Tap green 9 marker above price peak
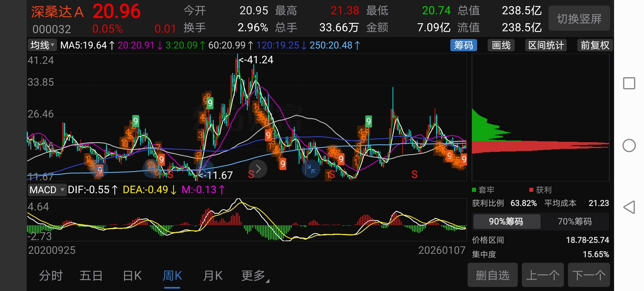This screenshot has height=291, width=644. (210, 103)
